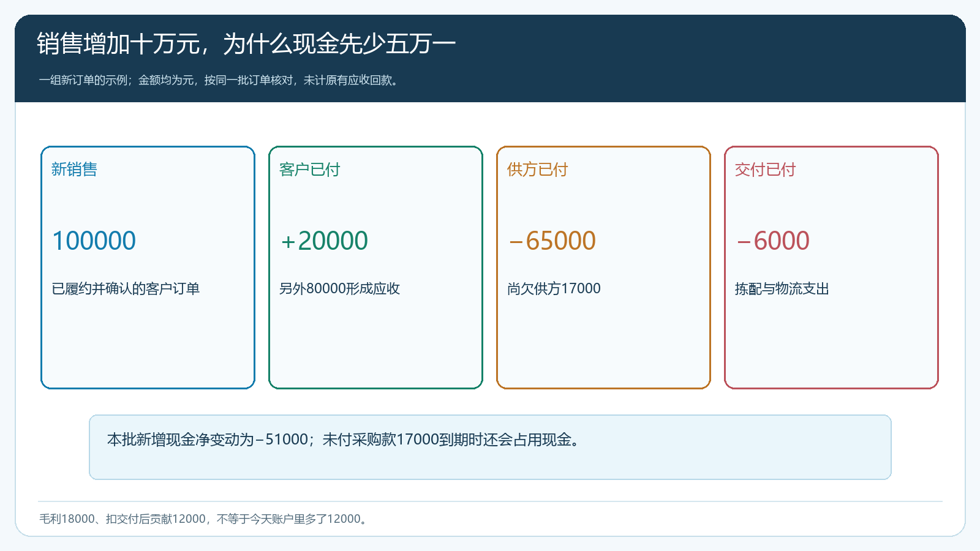Click the value +20000

coord(324,241)
